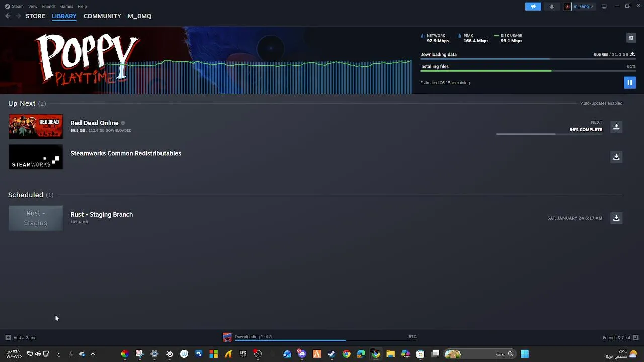Click the Auto-updates enabled label
The height and width of the screenshot is (362, 644).
click(x=601, y=103)
